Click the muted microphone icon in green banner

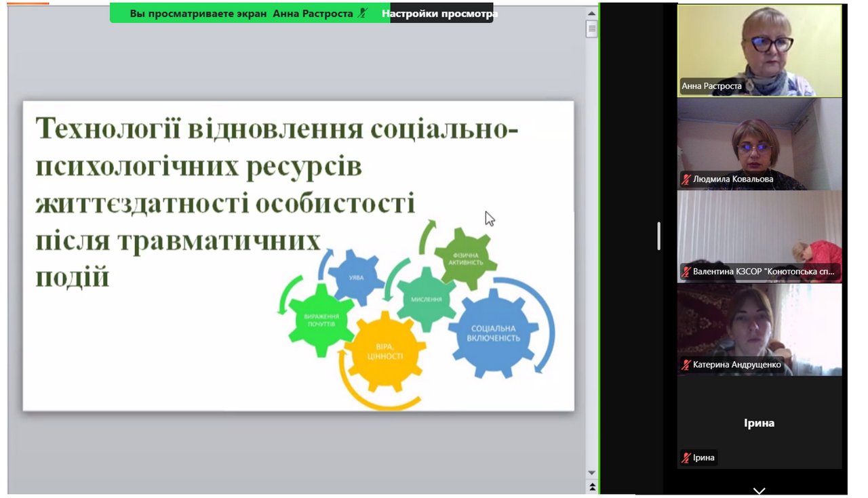pyautogui.click(x=363, y=13)
